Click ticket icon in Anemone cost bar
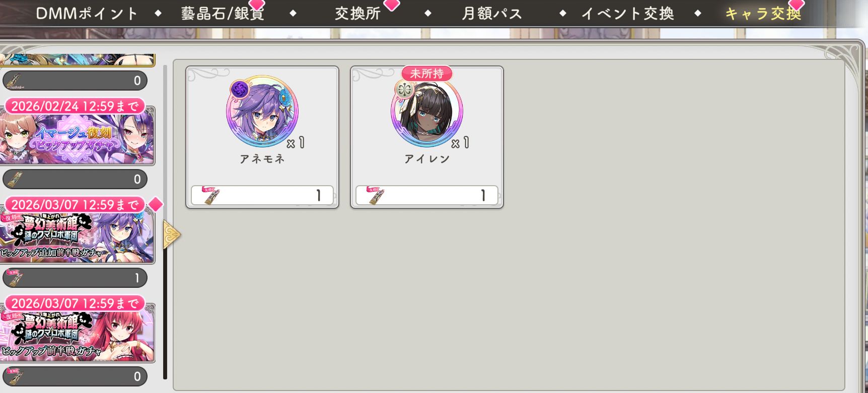 pos(210,195)
